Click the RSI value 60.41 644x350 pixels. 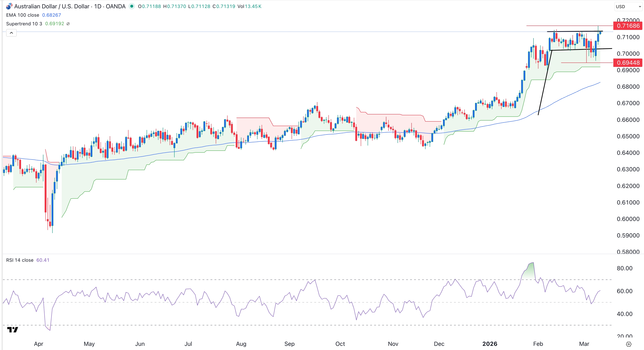point(43,260)
